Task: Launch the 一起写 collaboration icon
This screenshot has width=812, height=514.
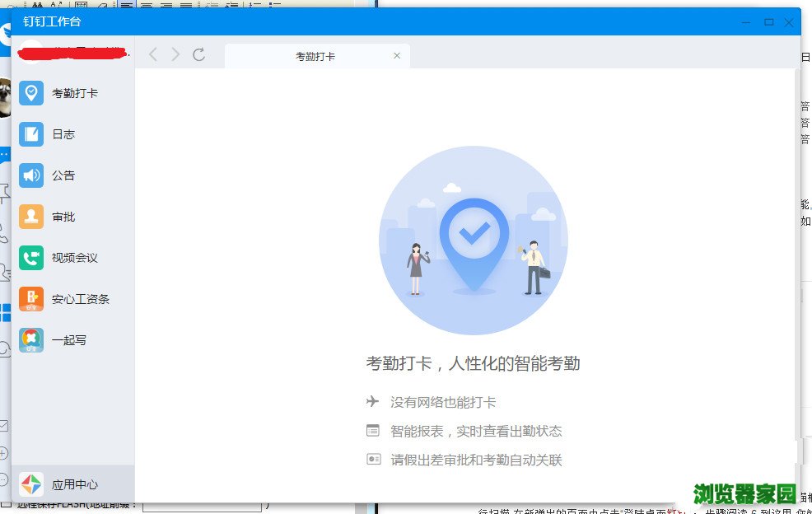Action: pyautogui.click(x=30, y=339)
